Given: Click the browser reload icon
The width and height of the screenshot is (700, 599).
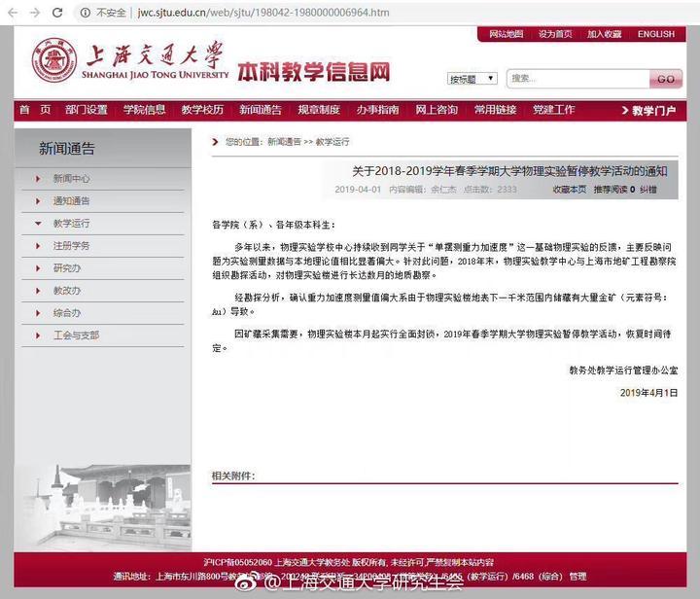Looking at the screenshot, I should 57,13.
